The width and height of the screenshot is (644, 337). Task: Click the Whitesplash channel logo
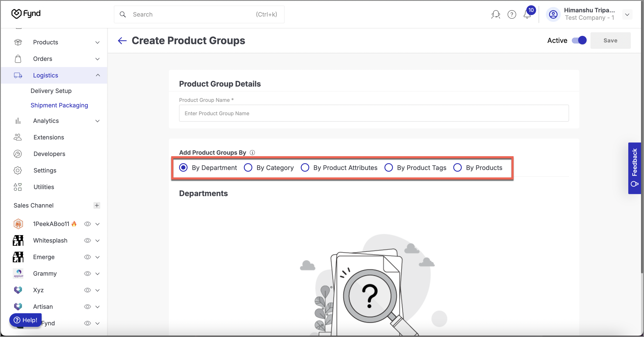(x=18, y=240)
